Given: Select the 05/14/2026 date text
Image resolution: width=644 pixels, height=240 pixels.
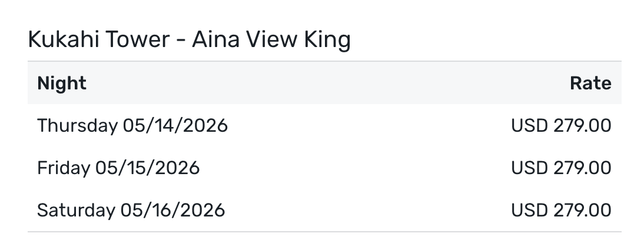Looking at the screenshot, I should pos(175,126).
